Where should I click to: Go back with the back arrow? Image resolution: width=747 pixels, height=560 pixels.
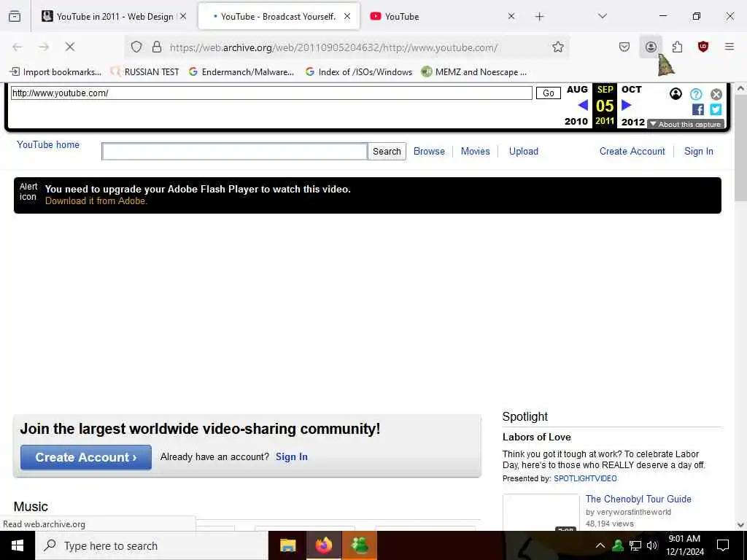(18, 47)
